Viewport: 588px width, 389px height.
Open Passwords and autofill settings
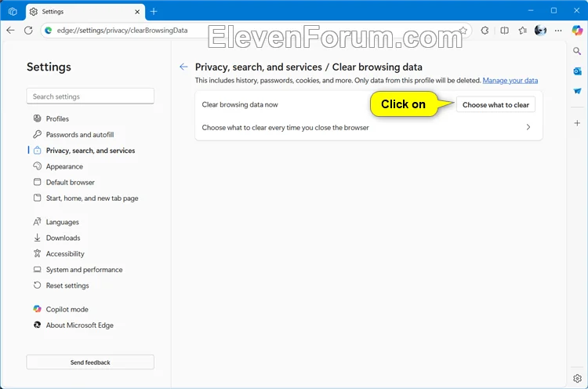[x=79, y=134]
